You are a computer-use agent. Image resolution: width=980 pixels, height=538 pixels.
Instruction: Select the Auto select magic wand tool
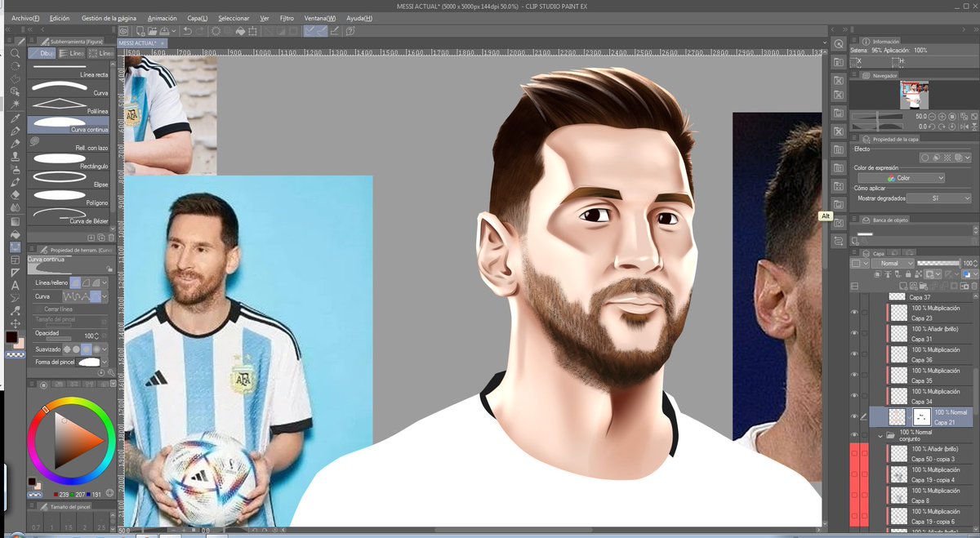click(15, 104)
